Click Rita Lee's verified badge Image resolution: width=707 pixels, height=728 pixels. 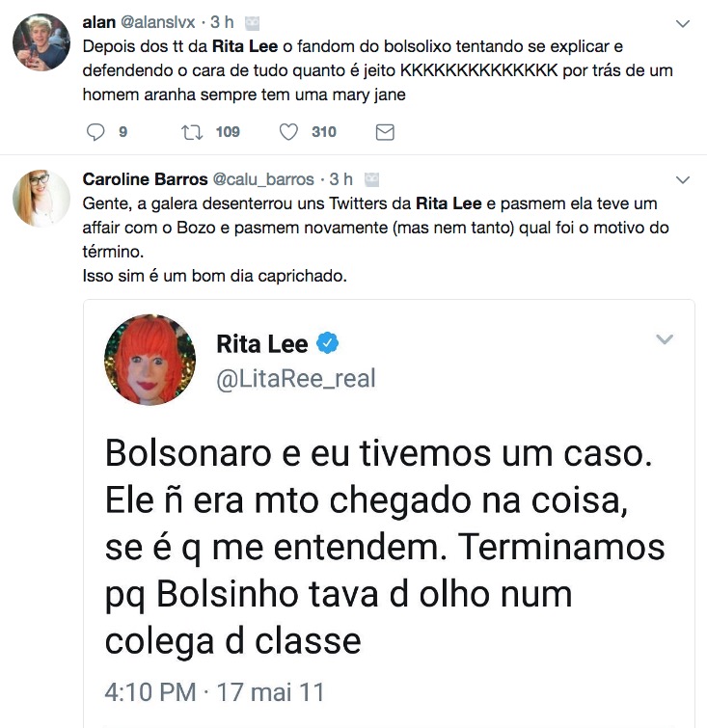[x=328, y=343]
